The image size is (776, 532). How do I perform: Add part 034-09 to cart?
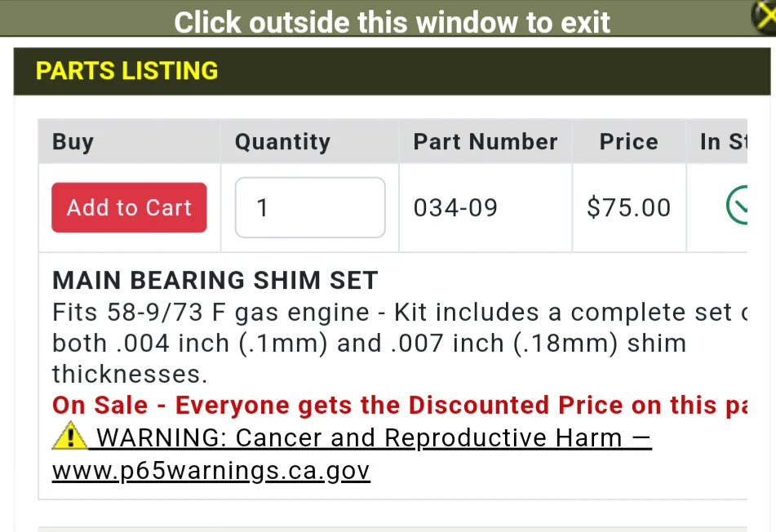point(129,207)
